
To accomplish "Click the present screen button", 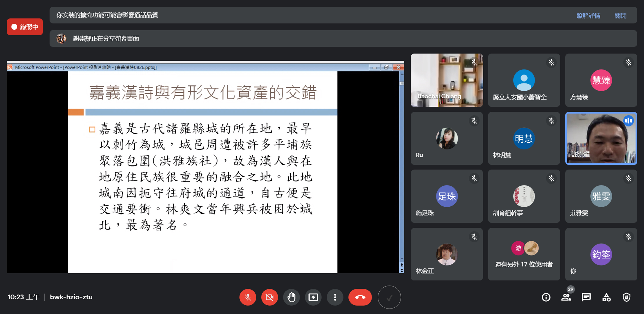I will (313, 297).
